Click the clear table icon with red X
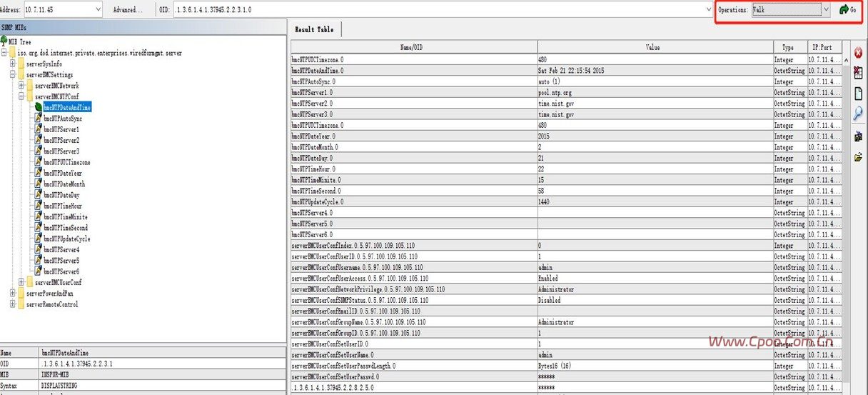Screen dimensions: 868x395 (x=857, y=71)
